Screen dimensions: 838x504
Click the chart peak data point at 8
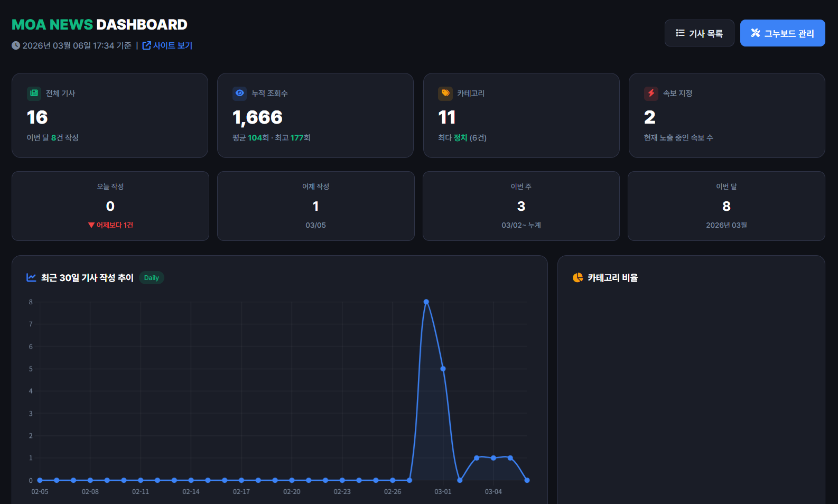coord(426,302)
